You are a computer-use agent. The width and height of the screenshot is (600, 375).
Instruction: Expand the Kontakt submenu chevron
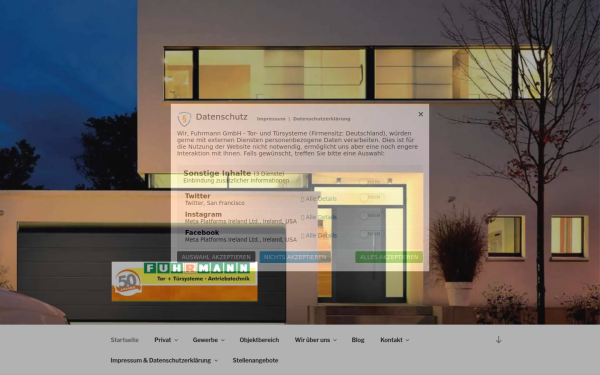[x=407, y=340]
